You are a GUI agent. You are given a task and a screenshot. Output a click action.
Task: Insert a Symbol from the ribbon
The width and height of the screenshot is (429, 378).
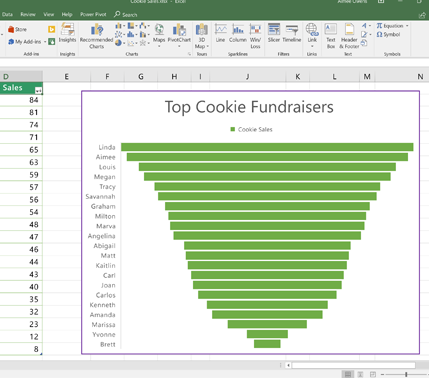click(388, 34)
